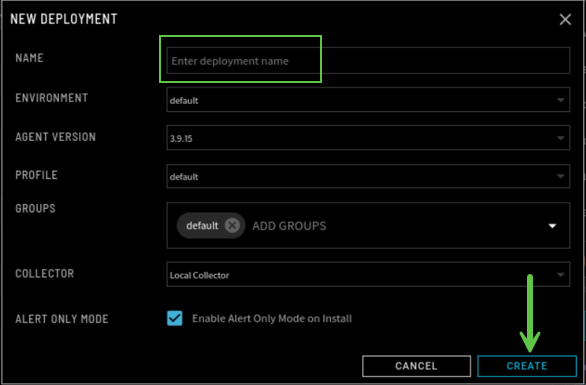Screen dimensions: 586x385
Task: Open the Collector dropdown
Action: tap(368, 275)
